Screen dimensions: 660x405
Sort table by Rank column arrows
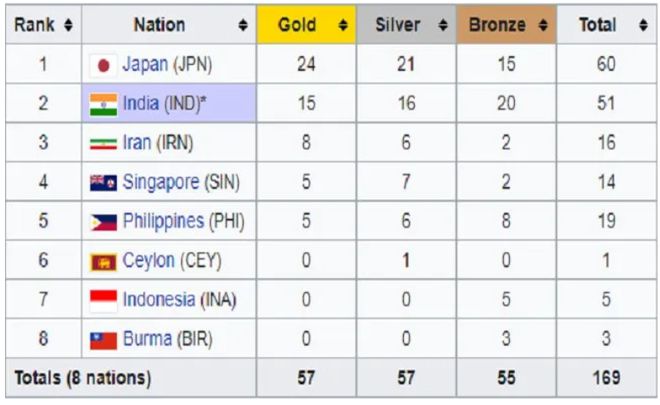click(x=68, y=25)
